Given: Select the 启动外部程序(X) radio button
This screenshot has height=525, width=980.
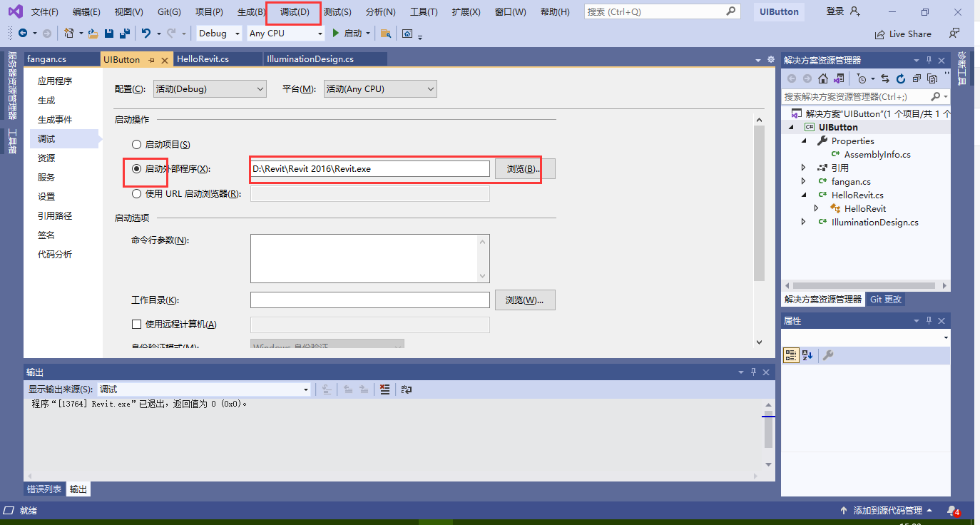Looking at the screenshot, I should [137, 169].
